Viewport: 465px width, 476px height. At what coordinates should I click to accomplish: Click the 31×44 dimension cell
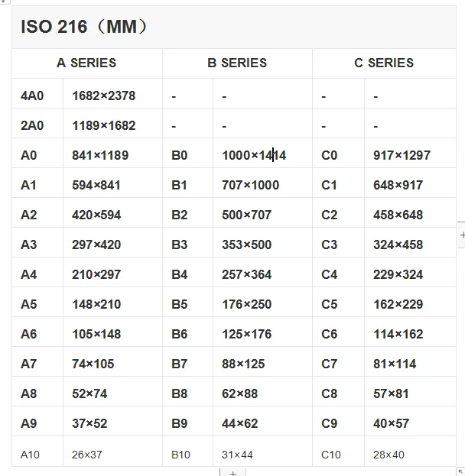239,455
